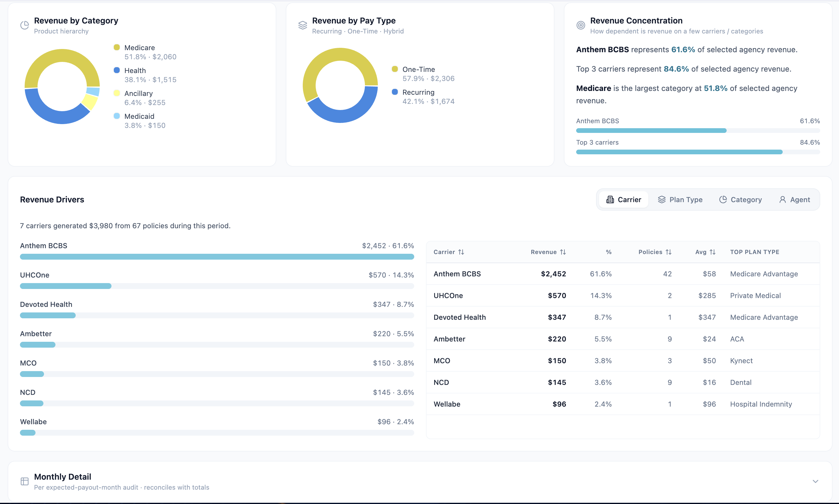Select the Anthem BCBS table row name

pyautogui.click(x=457, y=274)
